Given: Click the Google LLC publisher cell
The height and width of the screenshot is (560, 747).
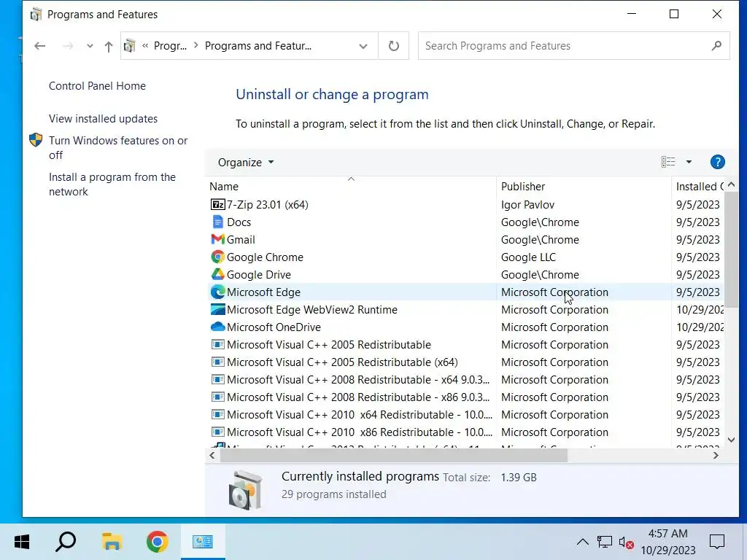Looking at the screenshot, I should click(528, 257).
